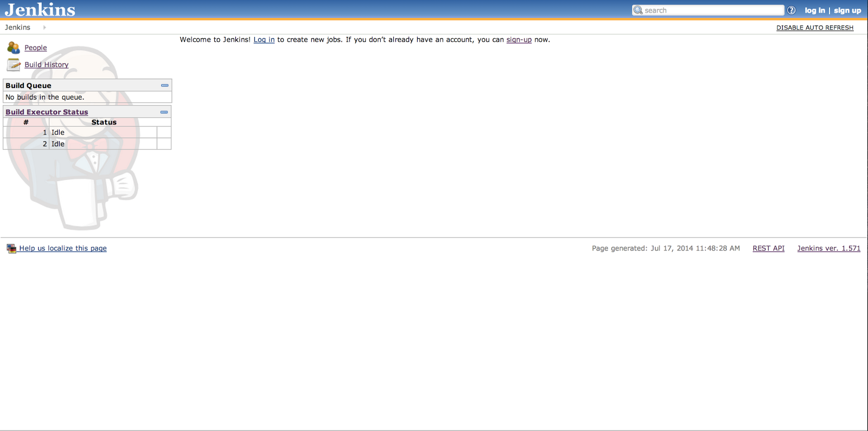Screen dimensions: 868x431
Task: Click sign-up link in welcome message
Action: tap(519, 40)
